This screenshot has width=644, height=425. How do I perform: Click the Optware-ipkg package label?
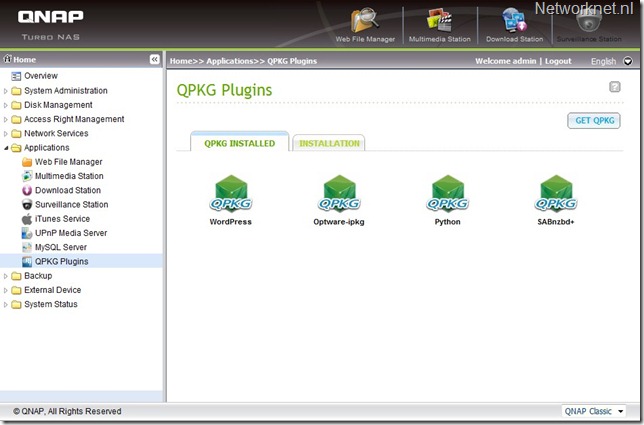[339, 222]
